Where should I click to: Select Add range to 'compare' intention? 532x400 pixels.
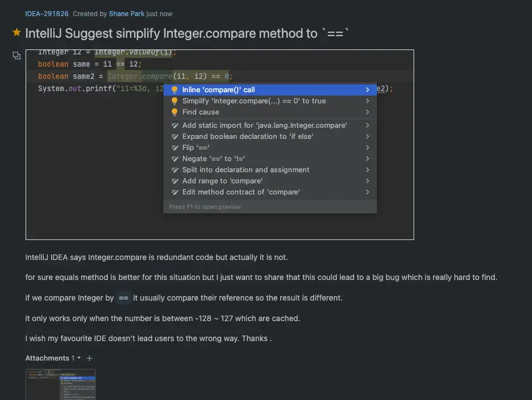270,181
